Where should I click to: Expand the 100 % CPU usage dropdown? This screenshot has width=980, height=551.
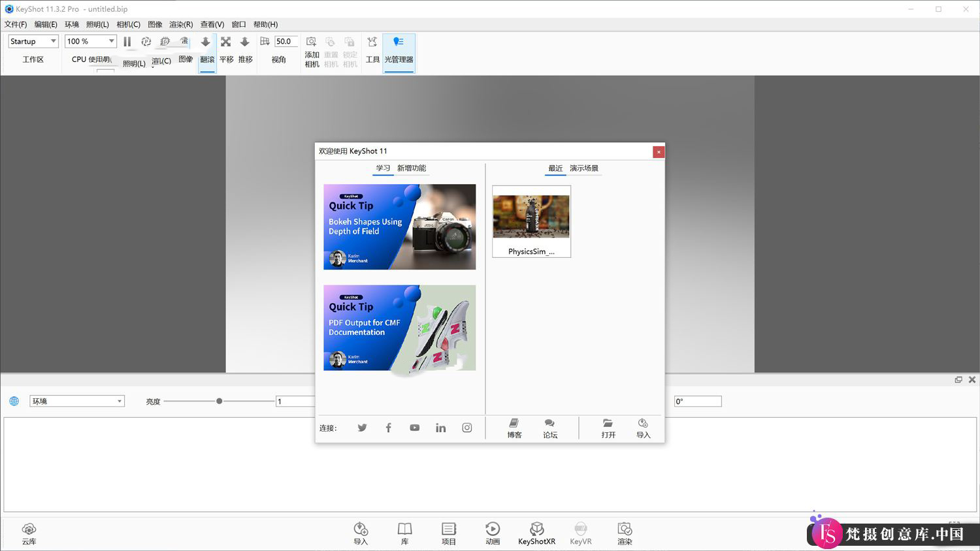coord(91,41)
